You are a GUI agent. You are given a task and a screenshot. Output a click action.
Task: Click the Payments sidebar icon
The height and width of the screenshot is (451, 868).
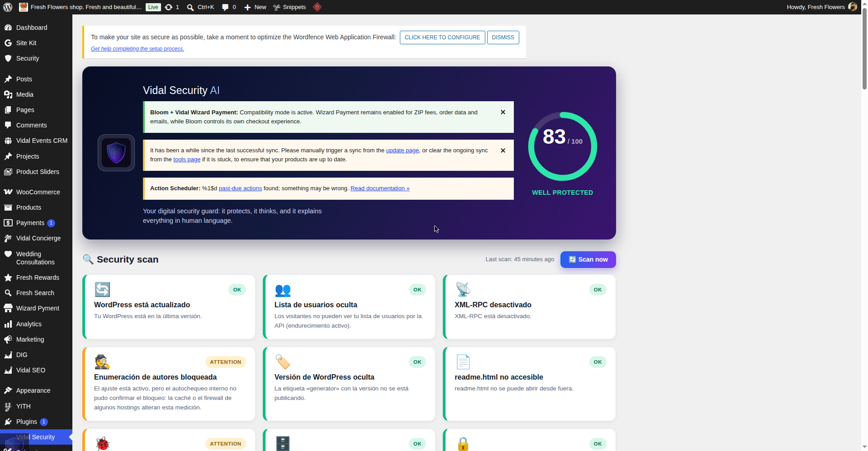[x=8, y=223]
